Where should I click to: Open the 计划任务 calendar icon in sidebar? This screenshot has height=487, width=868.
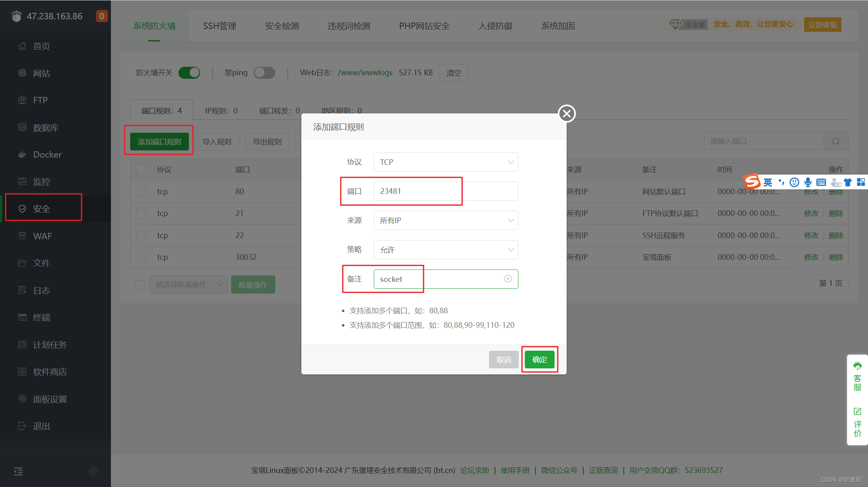(23, 345)
